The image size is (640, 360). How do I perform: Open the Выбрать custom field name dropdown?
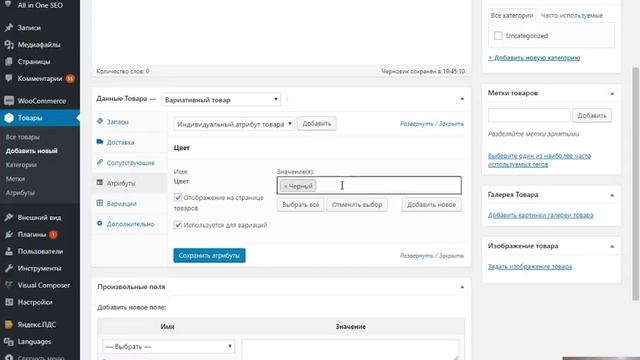click(168, 347)
